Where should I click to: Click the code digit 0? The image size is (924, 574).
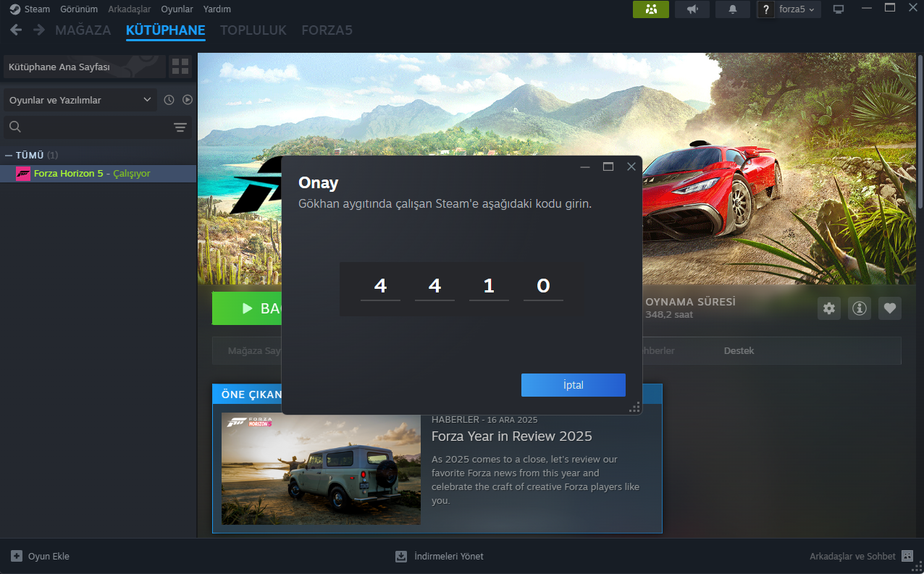point(543,287)
